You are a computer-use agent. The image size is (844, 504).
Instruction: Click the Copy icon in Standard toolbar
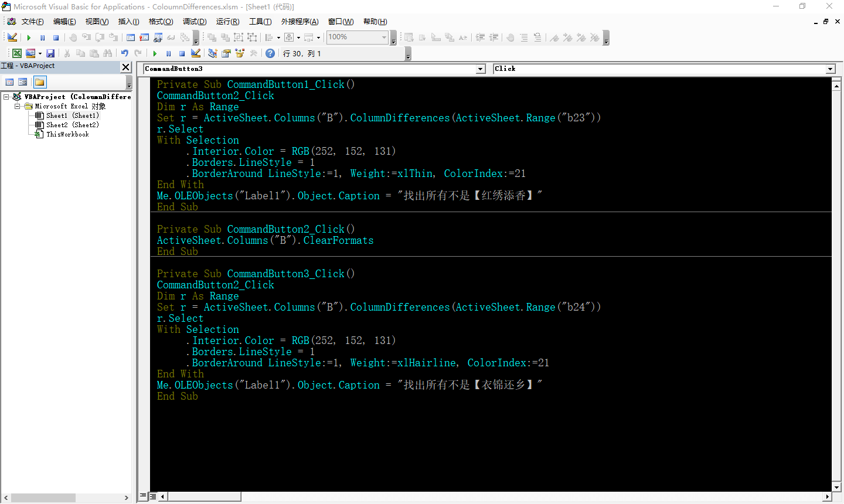point(80,53)
